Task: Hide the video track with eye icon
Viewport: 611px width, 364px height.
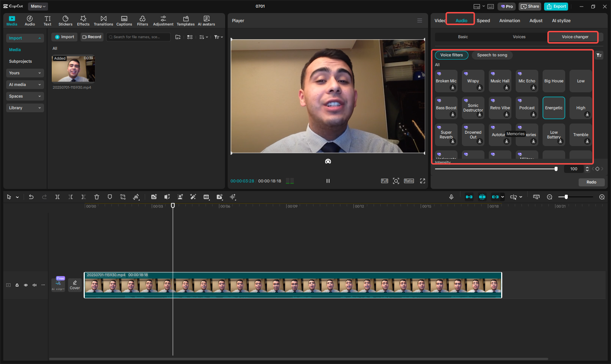Action: (26, 285)
